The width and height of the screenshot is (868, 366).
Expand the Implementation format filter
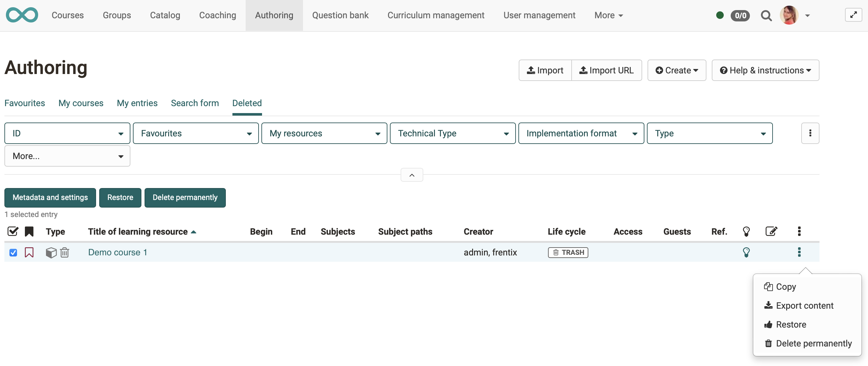[x=581, y=133]
